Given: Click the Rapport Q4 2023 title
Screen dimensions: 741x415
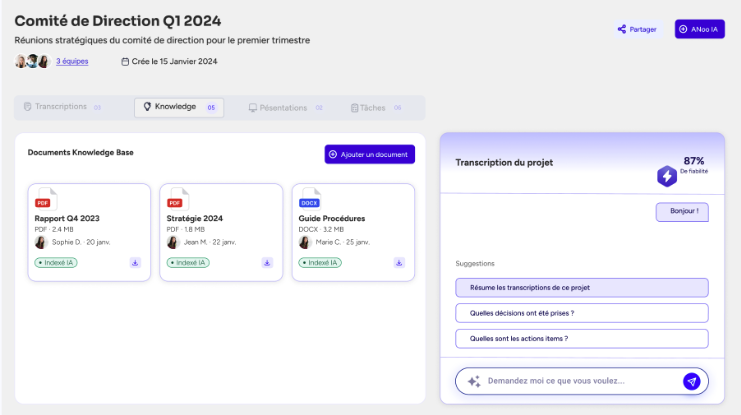Looking at the screenshot, I should pos(67,218).
